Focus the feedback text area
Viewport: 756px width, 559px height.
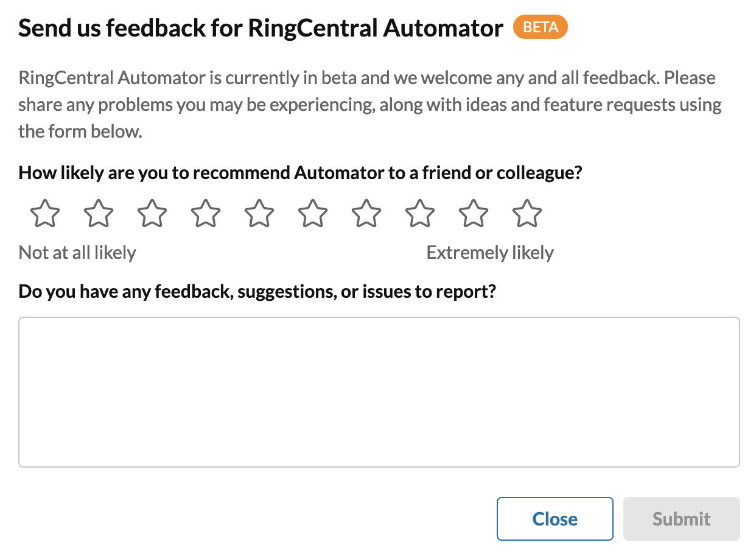tap(379, 392)
